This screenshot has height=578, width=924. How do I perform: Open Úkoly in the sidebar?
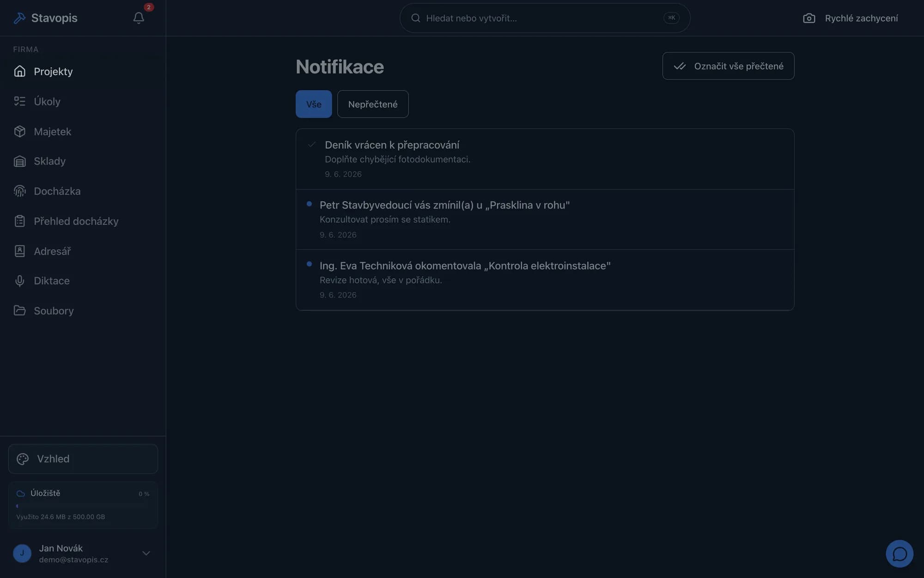point(83,101)
